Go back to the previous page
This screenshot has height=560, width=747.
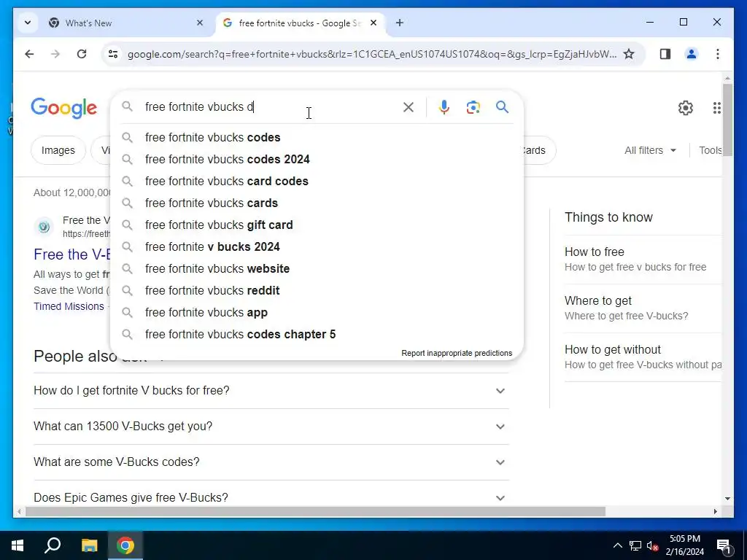point(29,54)
